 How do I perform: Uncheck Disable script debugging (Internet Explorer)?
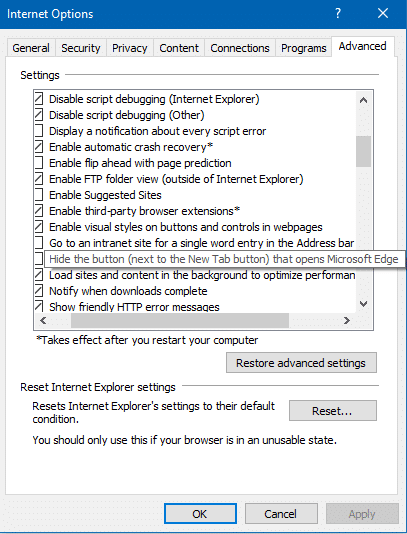coord(39,99)
